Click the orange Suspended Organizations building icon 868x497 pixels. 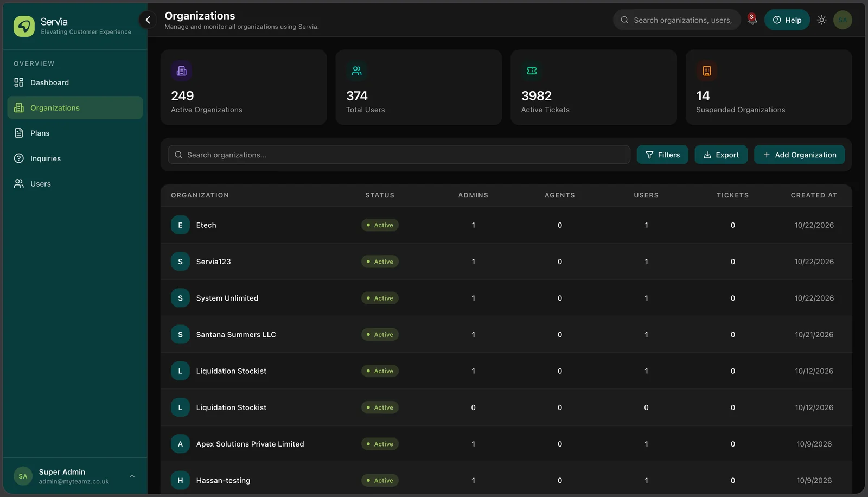pos(706,71)
